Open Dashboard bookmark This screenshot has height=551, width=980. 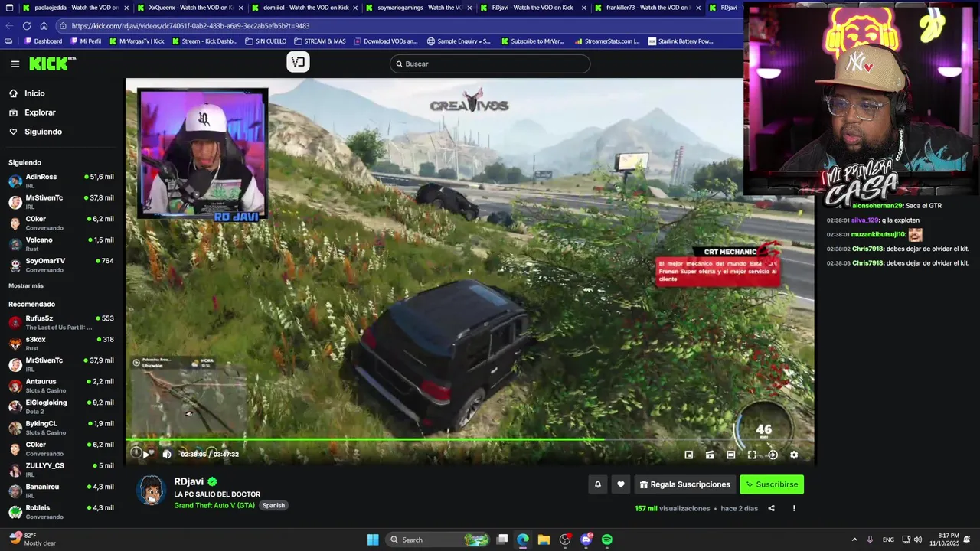tap(43, 41)
